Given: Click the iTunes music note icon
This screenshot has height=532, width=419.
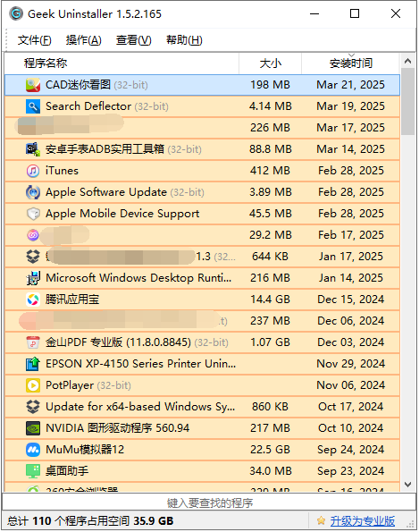Looking at the screenshot, I should click(x=33, y=171).
